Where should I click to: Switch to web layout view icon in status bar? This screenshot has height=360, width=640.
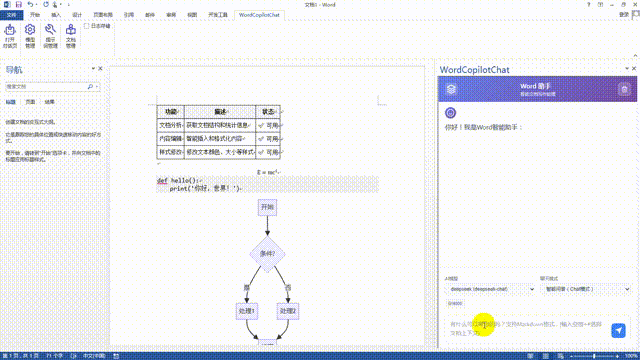pos(561,356)
